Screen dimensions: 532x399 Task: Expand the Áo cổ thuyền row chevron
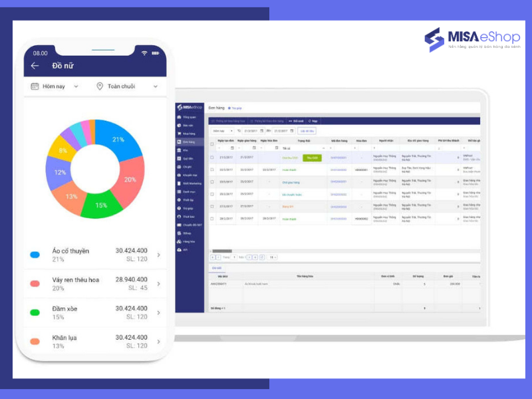[x=158, y=255]
